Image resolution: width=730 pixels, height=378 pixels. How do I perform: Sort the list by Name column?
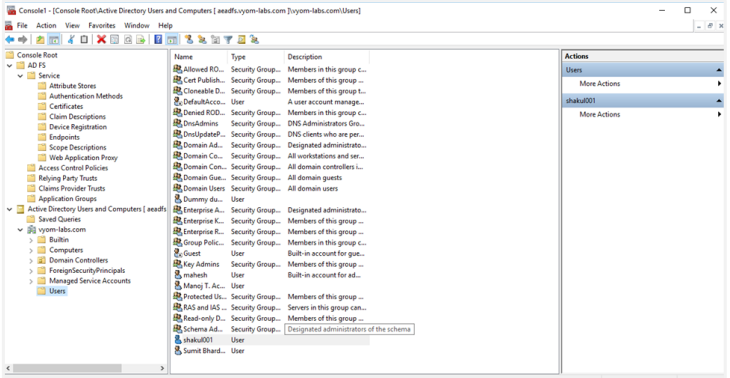pos(200,57)
